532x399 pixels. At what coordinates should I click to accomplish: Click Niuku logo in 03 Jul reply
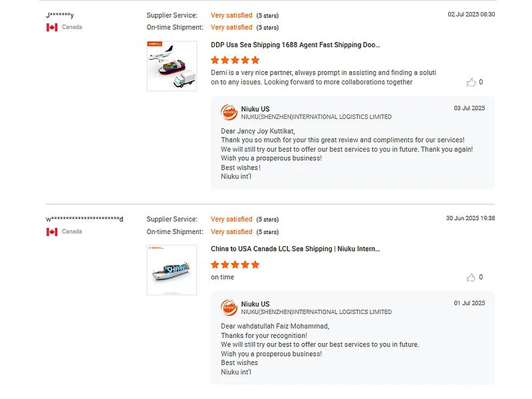click(229, 112)
